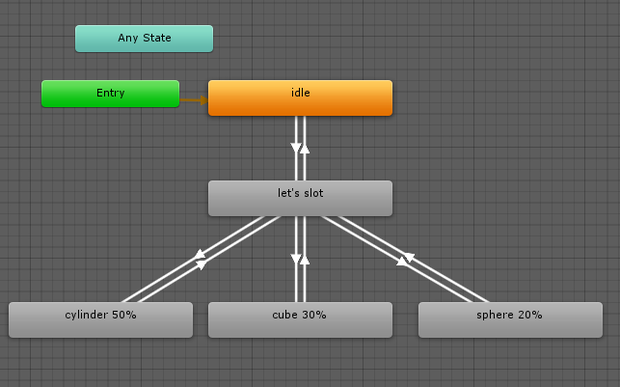The image size is (620, 387).
Task: Select the Entry to idle transition arrow
Action: [194, 100]
